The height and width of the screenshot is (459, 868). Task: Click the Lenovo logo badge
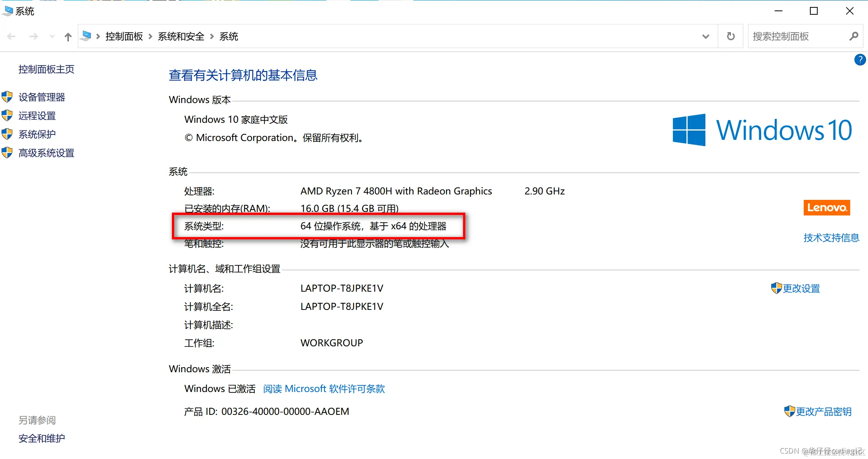827,208
